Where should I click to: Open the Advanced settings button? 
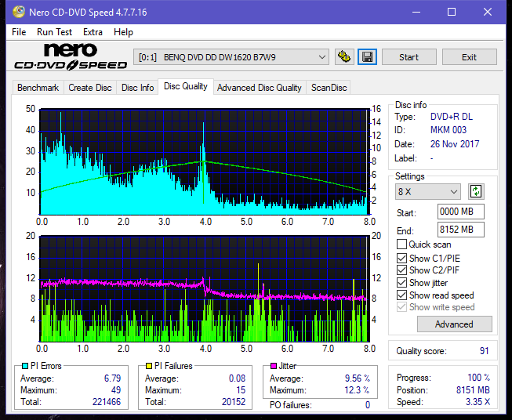tap(454, 324)
